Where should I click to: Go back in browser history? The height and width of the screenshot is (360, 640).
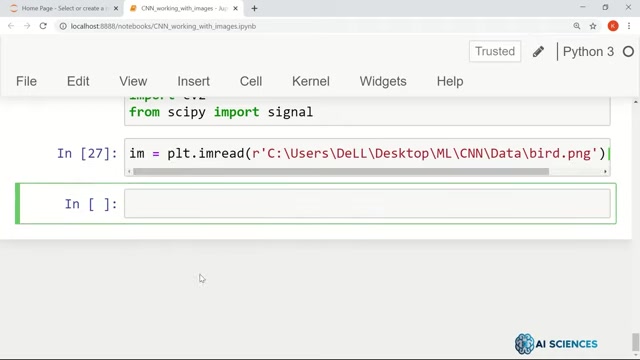pos(11,26)
